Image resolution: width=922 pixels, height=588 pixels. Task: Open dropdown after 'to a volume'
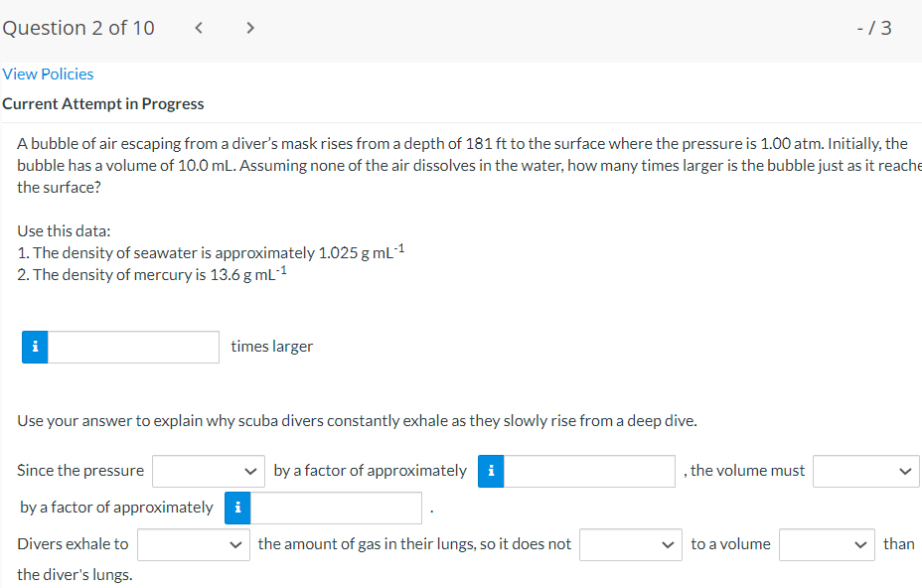coord(827,544)
